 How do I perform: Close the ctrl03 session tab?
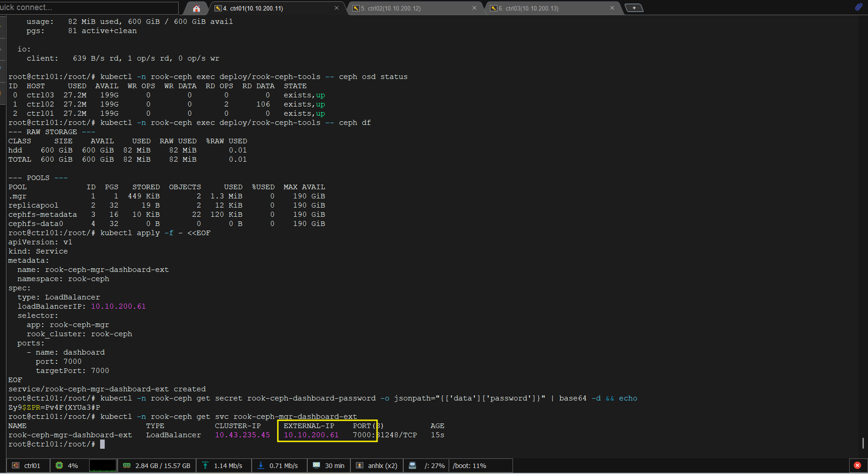[x=612, y=8]
